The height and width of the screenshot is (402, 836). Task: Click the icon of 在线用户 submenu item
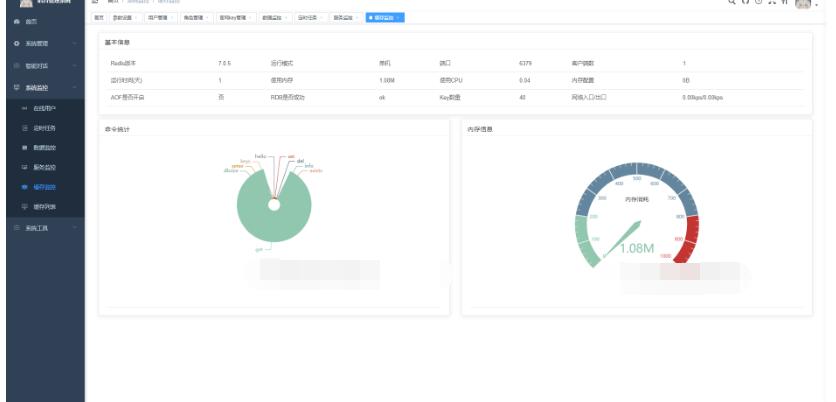click(x=24, y=108)
